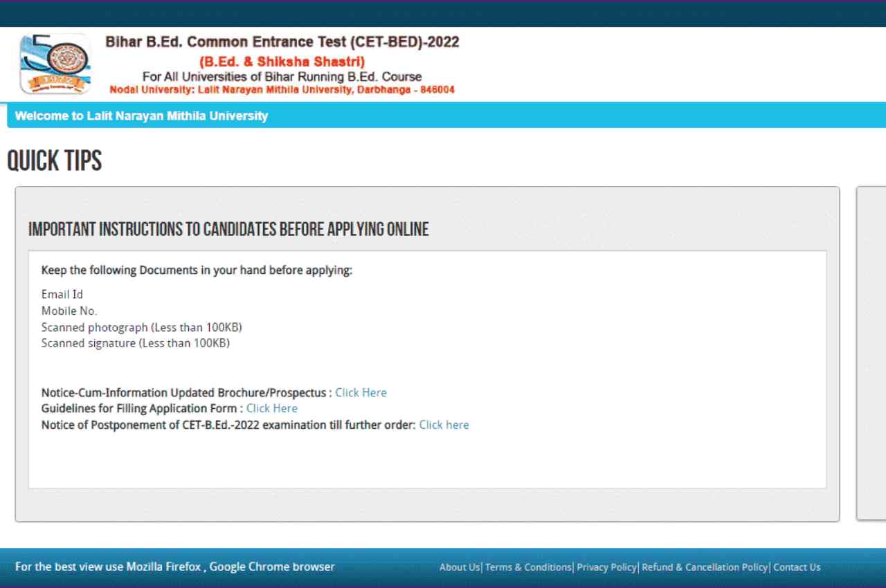Viewport: 886px width, 588px height.
Task: Open Contact Us in the footer
Action: tap(797, 567)
